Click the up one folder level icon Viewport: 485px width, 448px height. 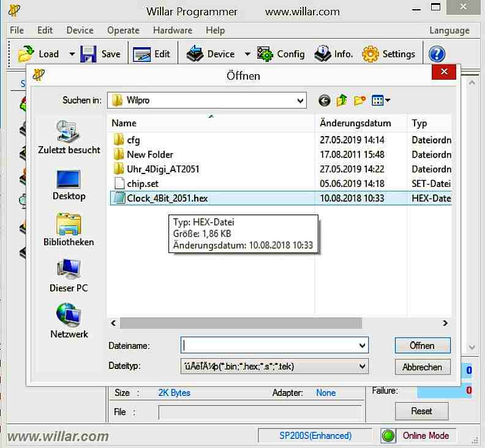[342, 101]
